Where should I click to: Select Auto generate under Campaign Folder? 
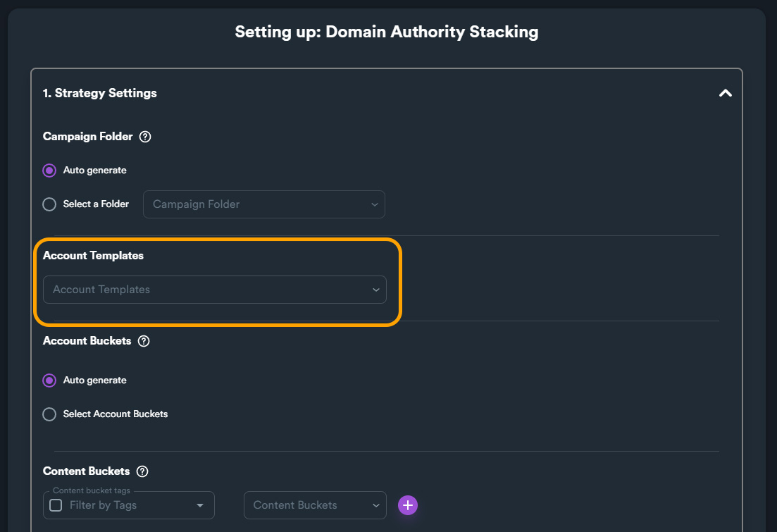point(49,171)
